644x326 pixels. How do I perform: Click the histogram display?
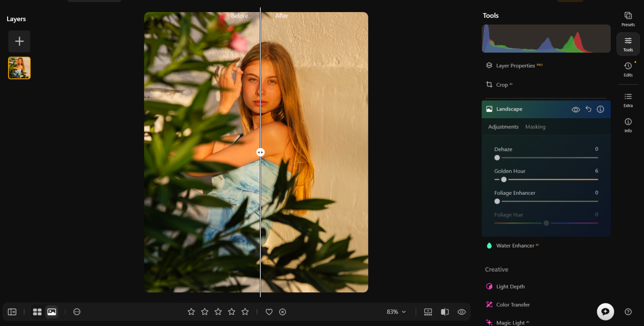[x=546, y=39]
